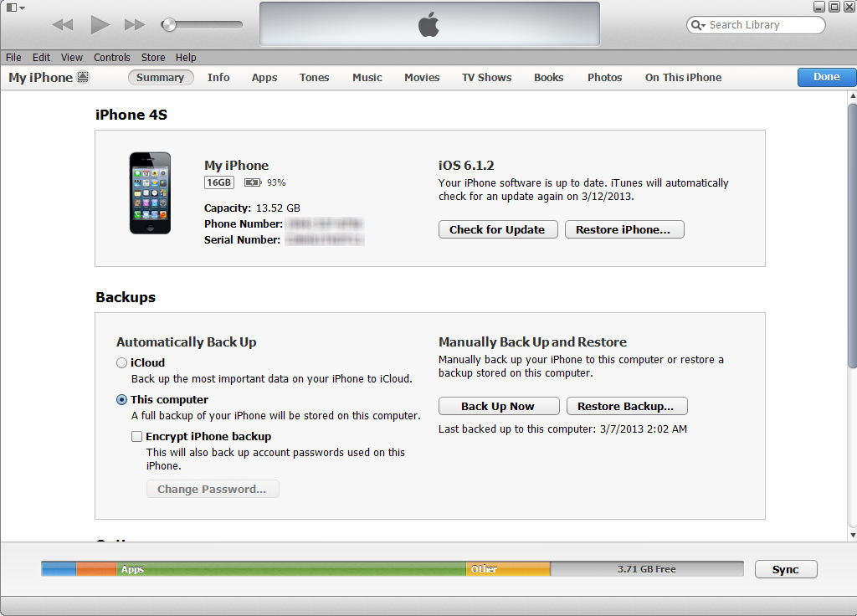Click the Restore Backup button
The height and width of the screenshot is (616, 857).
coord(627,406)
